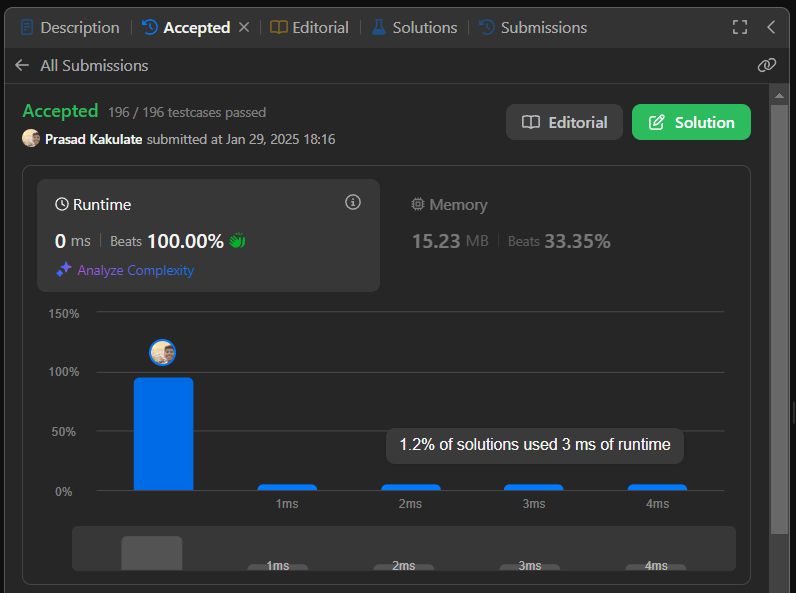
Task: Click the clapping hands icon
Action: pyautogui.click(x=237, y=240)
